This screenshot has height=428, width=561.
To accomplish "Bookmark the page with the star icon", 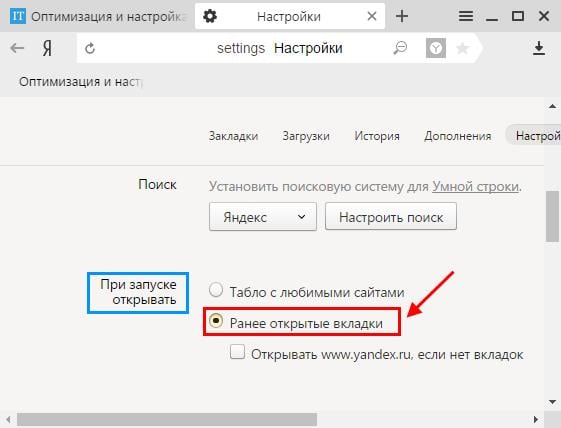I will (463, 48).
